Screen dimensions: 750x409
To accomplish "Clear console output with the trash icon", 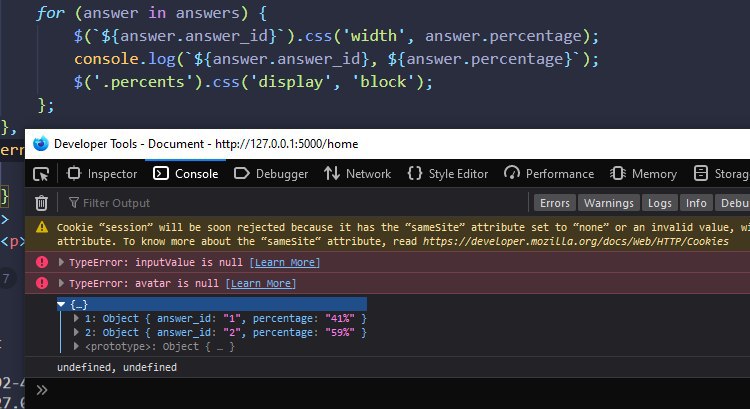I will 41,203.
